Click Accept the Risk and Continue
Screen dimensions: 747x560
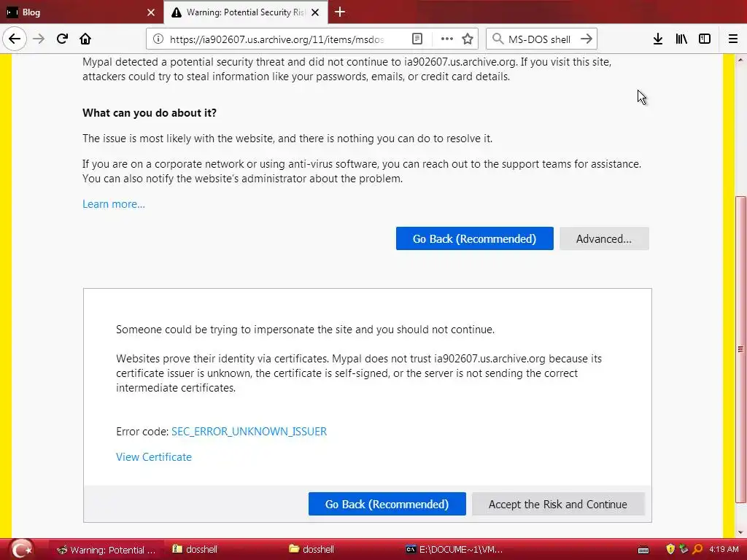tap(558, 504)
